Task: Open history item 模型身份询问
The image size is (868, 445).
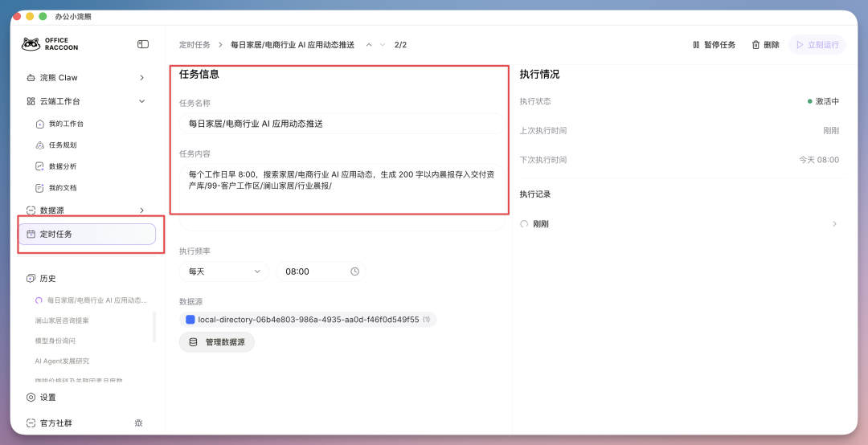Action: pyautogui.click(x=55, y=341)
